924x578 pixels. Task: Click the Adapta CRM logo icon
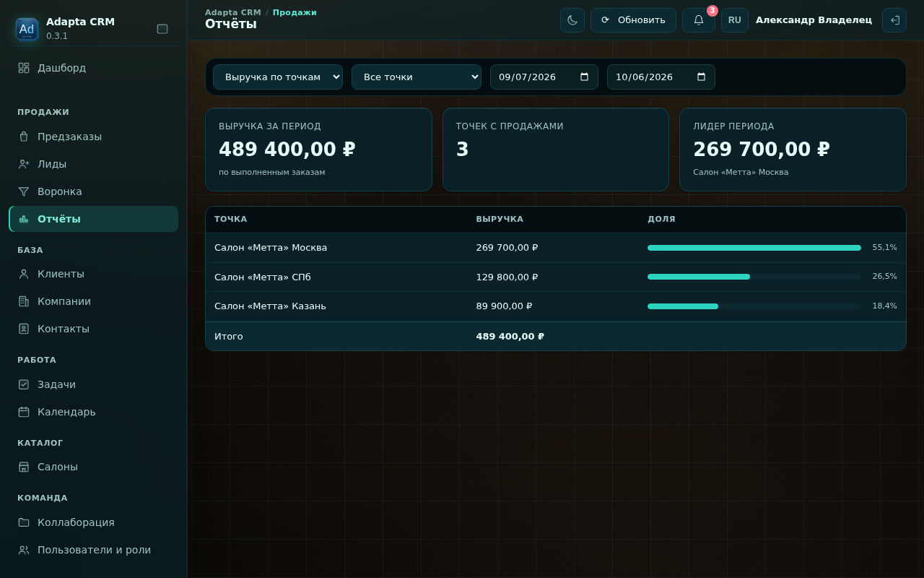pyautogui.click(x=27, y=29)
